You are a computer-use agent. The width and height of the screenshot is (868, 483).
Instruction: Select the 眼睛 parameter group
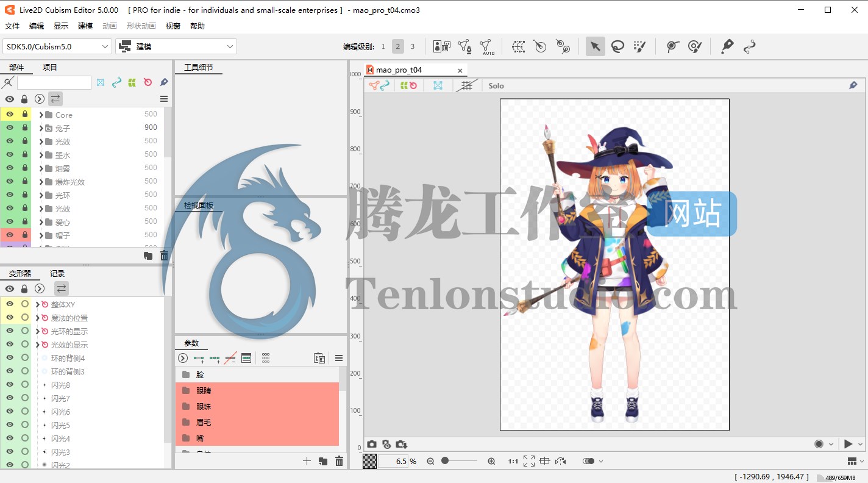(x=257, y=390)
